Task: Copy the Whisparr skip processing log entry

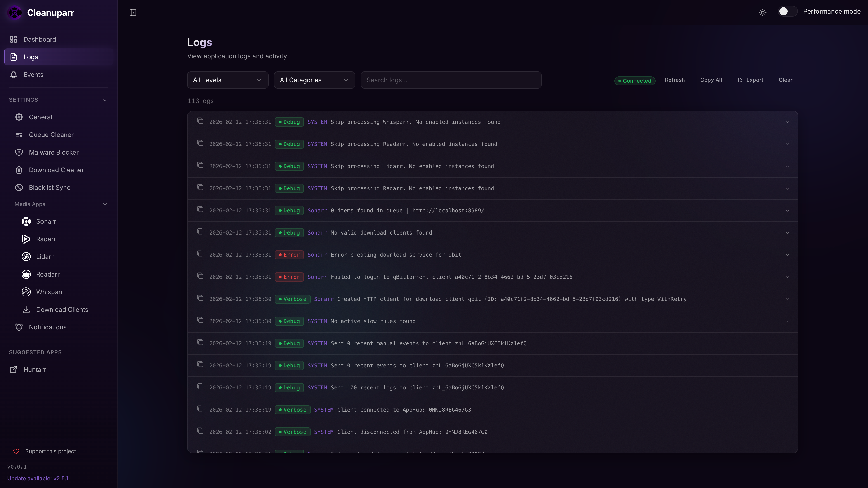Action: point(200,121)
